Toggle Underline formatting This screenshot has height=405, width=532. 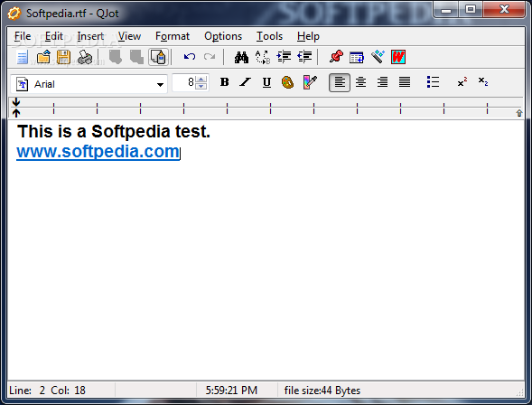point(266,82)
